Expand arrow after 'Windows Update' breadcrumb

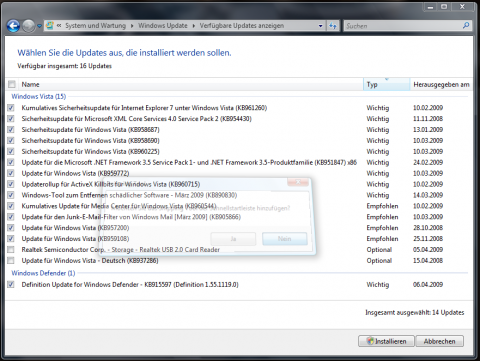[194, 26]
